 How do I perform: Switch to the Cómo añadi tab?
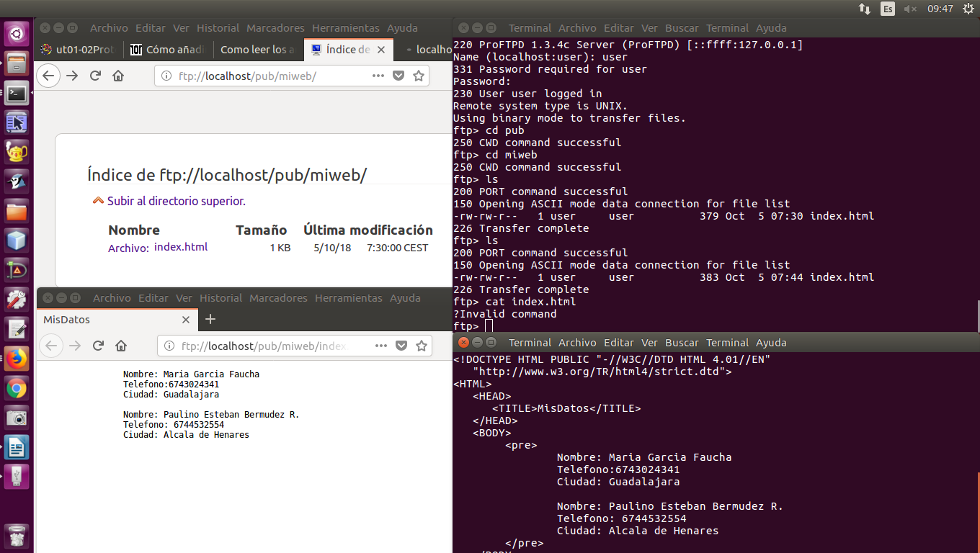click(169, 50)
